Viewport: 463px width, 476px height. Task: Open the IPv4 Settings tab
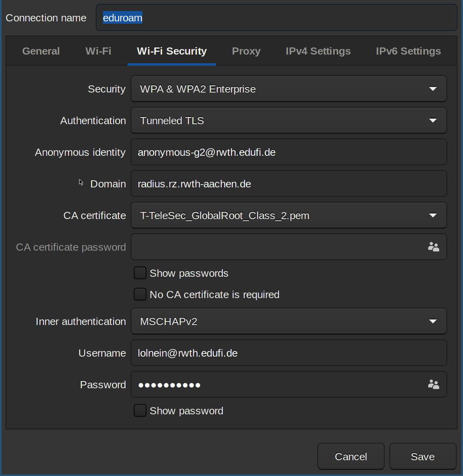pos(318,51)
